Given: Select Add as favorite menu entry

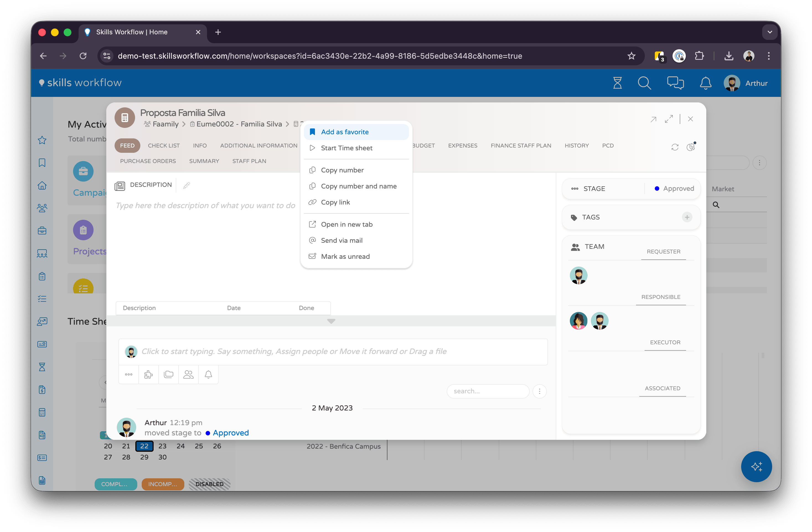Looking at the screenshot, I should coord(345,132).
